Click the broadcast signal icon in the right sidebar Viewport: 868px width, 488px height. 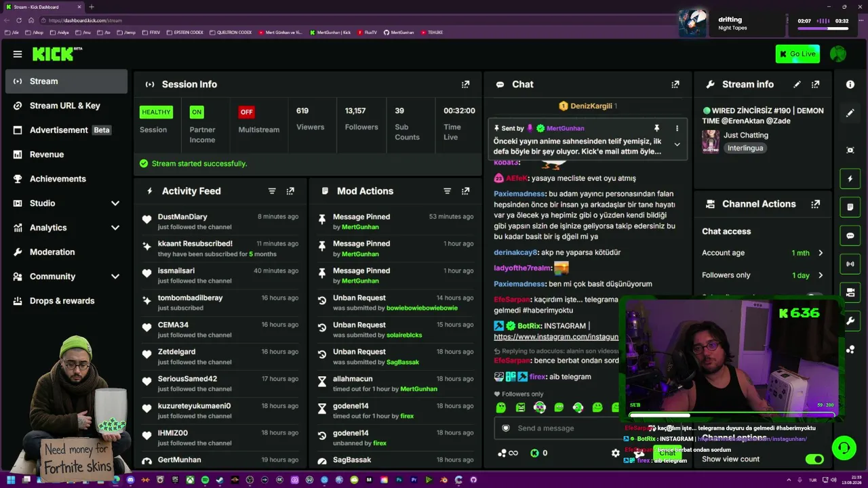point(850,264)
